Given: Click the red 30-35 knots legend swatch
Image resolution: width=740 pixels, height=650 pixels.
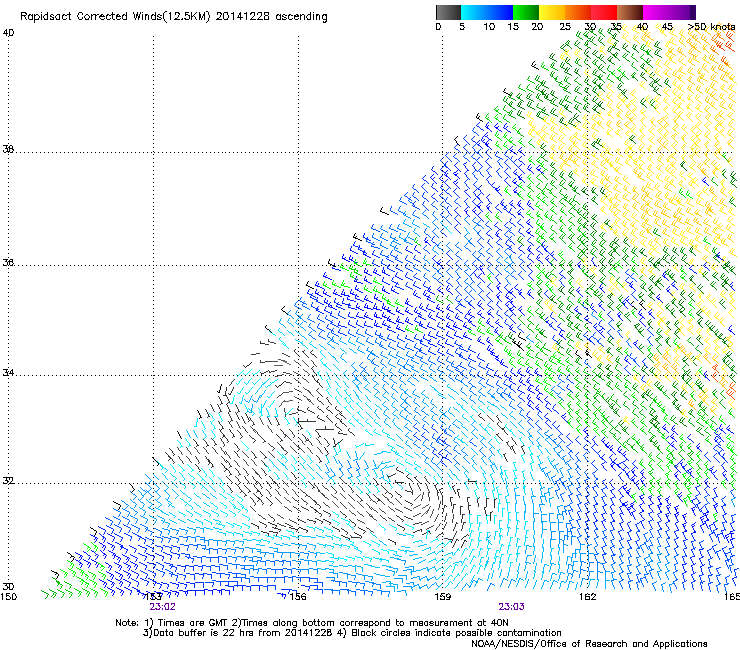Looking at the screenshot, I should (x=604, y=12).
